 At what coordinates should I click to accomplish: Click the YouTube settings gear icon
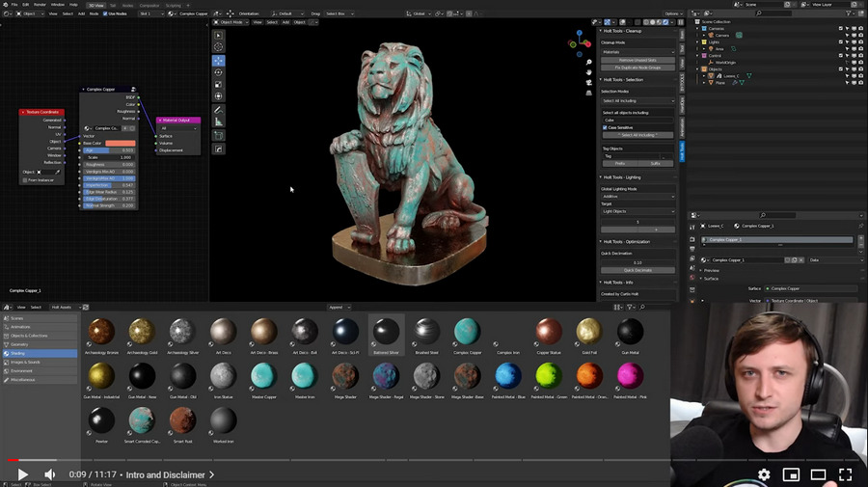coord(764,474)
